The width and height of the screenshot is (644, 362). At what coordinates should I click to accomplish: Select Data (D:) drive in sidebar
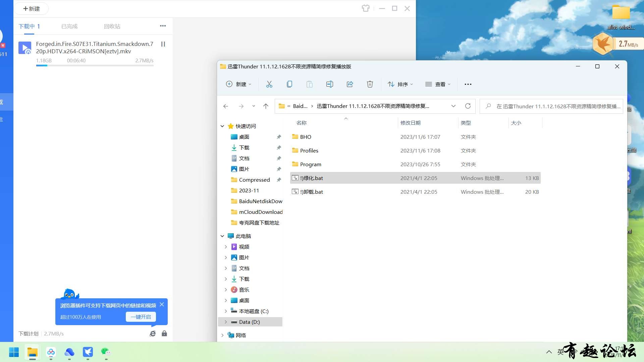click(x=250, y=322)
